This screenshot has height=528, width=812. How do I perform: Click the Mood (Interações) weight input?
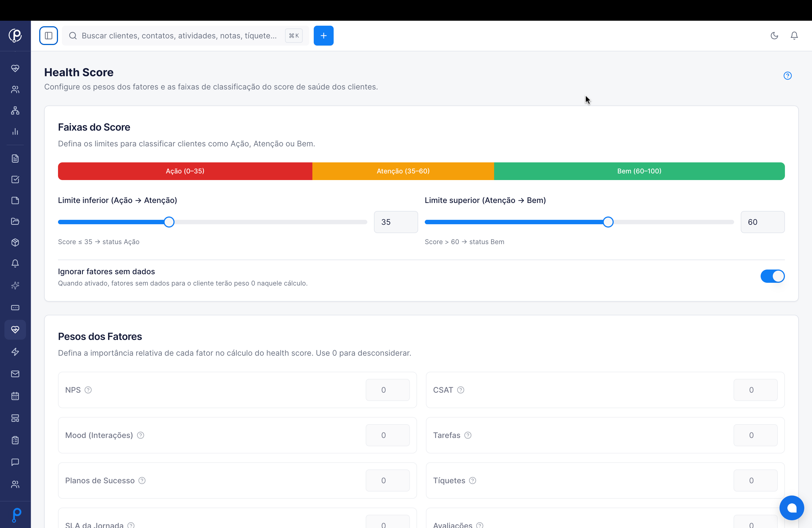click(x=387, y=435)
